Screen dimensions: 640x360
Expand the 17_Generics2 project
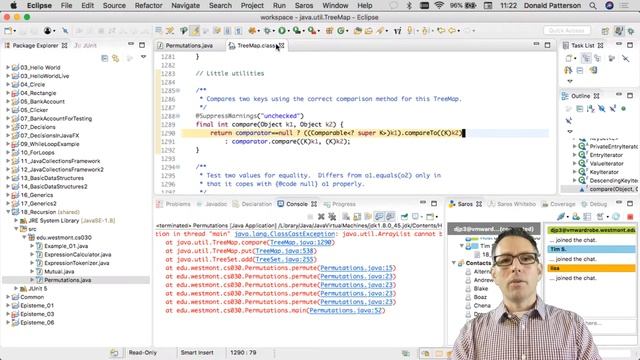pos(8,203)
